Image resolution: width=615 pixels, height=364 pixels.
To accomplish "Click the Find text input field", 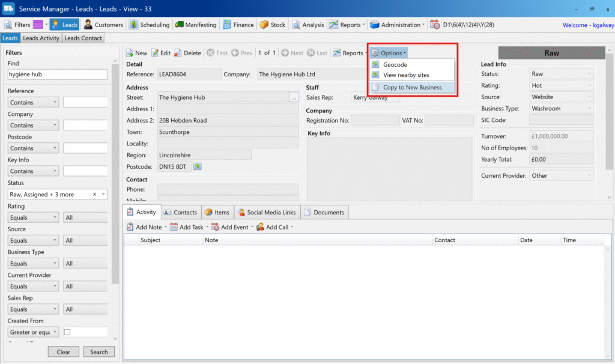I will pos(57,74).
